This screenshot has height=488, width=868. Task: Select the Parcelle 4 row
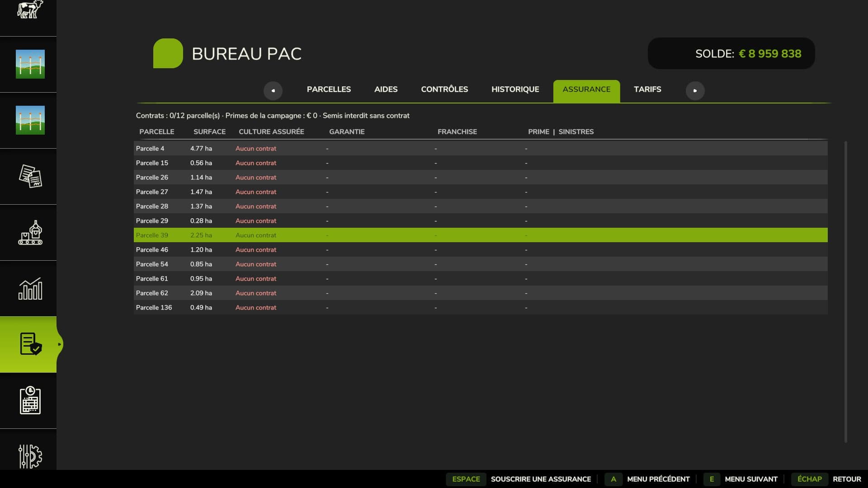pos(481,148)
